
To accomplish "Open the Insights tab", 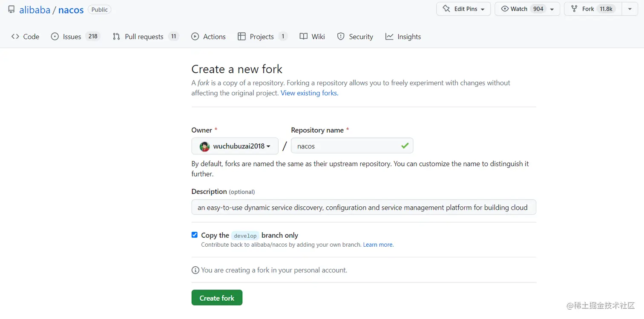I will (403, 37).
